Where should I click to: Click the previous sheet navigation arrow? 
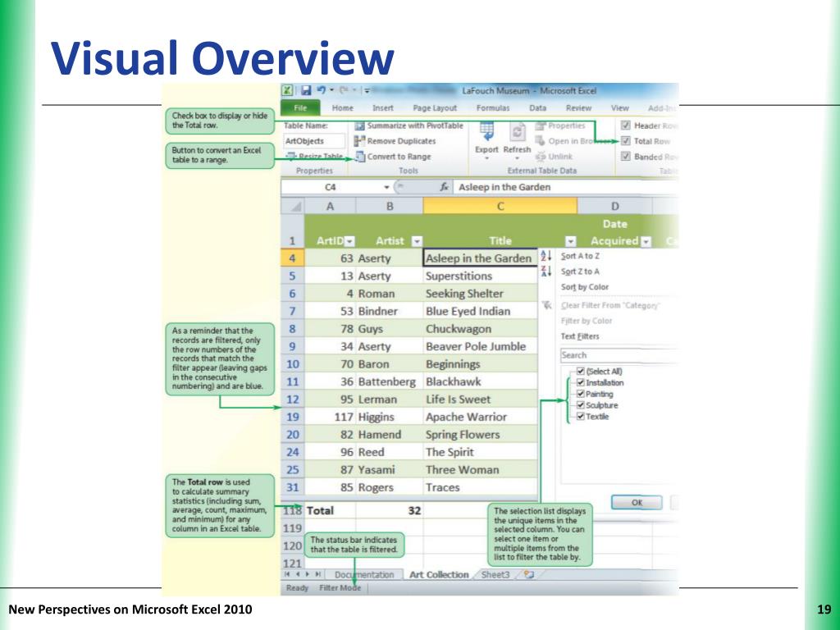[298, 574]
